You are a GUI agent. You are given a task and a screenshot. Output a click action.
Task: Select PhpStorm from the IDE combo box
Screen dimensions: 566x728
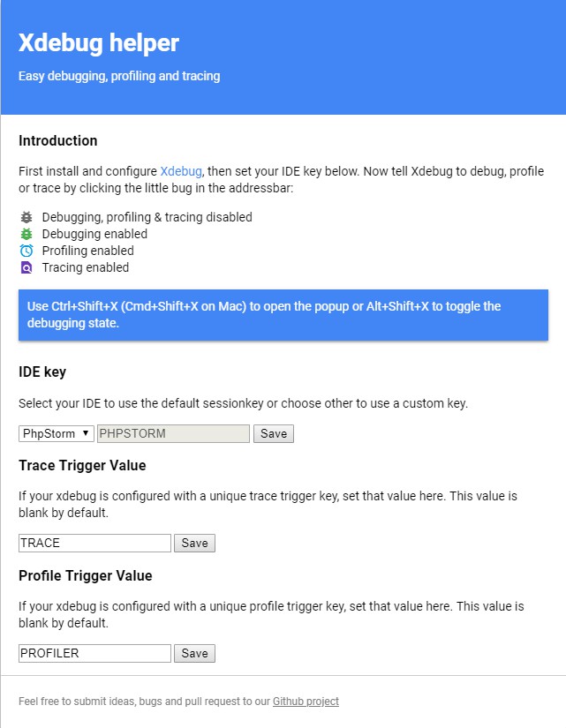56,433
